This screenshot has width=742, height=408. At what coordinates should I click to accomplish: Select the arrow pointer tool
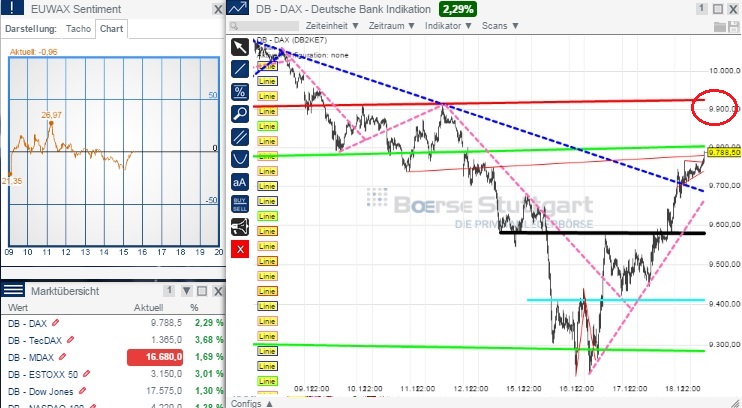[240, 47]
